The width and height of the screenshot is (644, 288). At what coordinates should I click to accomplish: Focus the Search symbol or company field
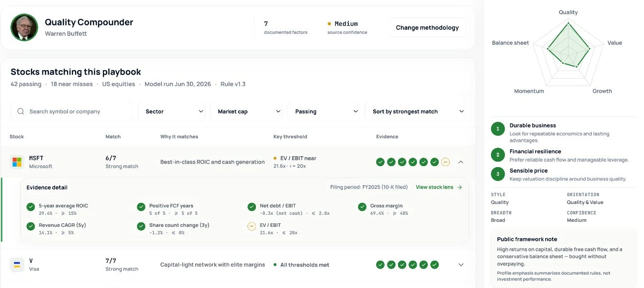pos(72,111)
